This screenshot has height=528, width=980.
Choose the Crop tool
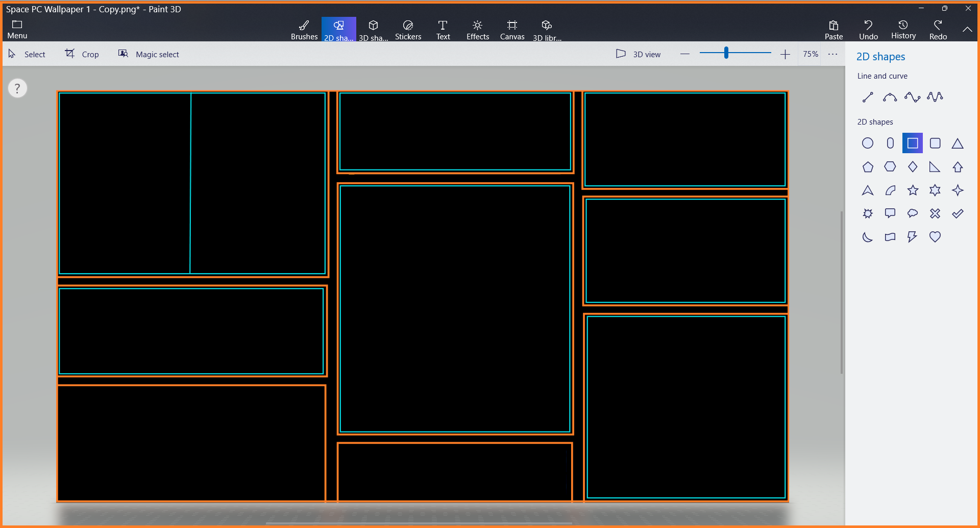(82, 54)
